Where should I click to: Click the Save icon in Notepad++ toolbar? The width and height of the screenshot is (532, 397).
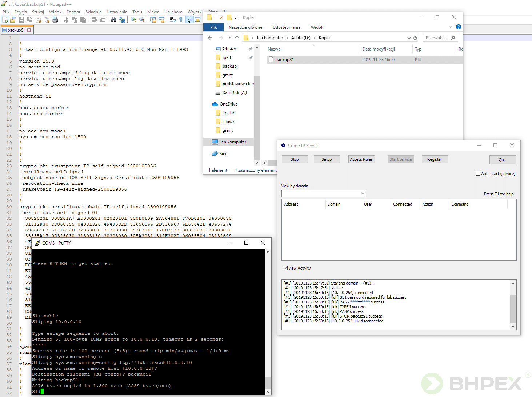coord(21,20)
